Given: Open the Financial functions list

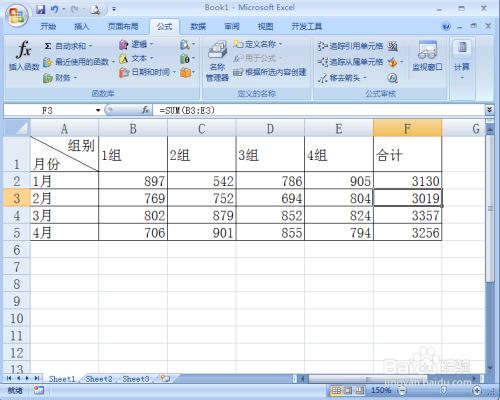Looking at the screenshot, I should pyautogui.click(x=60, y=78).
